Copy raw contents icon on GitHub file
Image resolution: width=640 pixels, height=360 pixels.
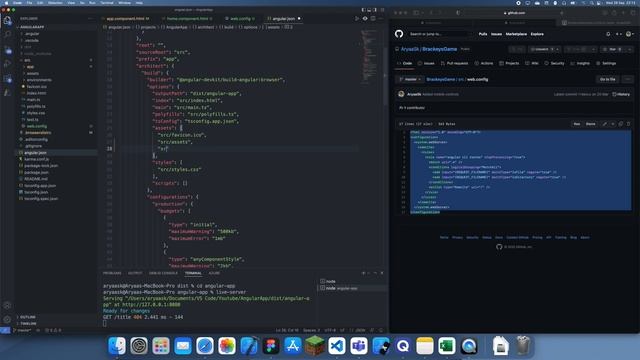(x=621, y=124)
